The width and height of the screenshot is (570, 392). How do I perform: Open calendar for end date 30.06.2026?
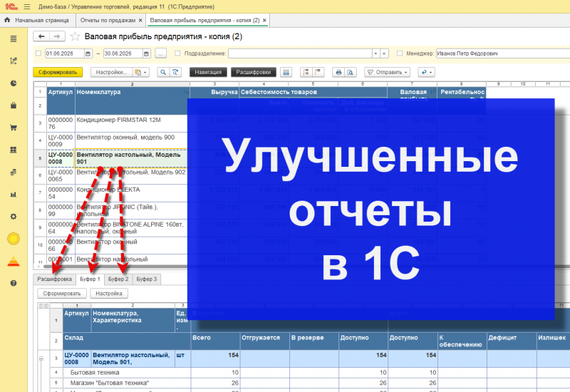[x=146, y=53]
